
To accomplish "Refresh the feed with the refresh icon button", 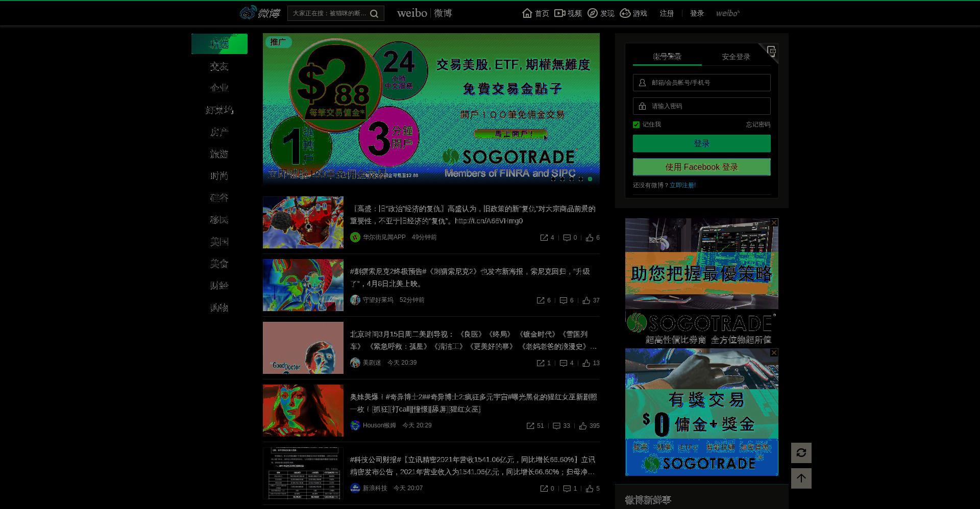I will click(801, 453).
